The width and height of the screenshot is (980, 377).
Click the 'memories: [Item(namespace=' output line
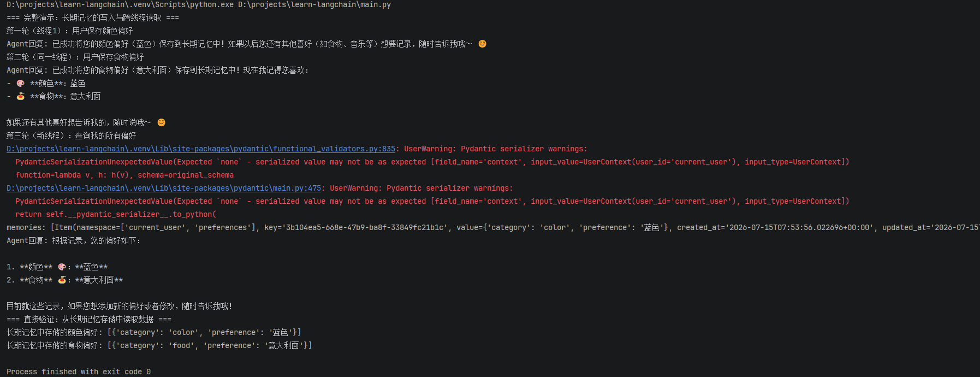[x=493, y=227]
